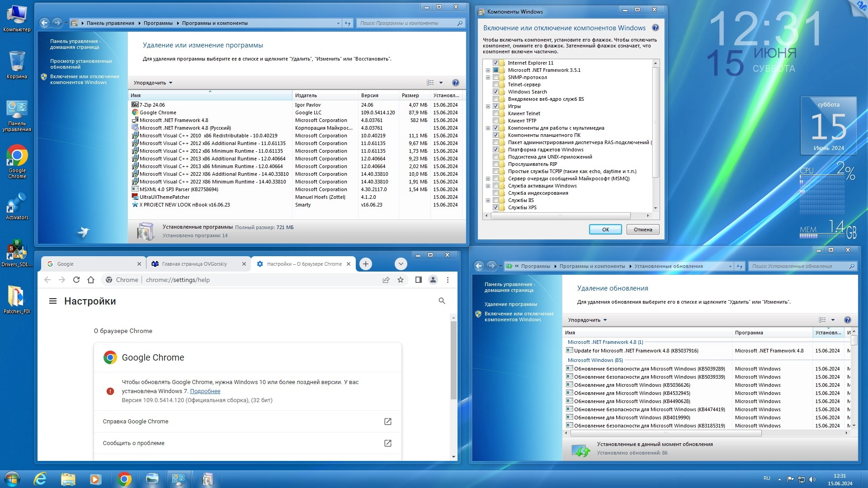Open new Chrome tab with plus button

[366, 264]
